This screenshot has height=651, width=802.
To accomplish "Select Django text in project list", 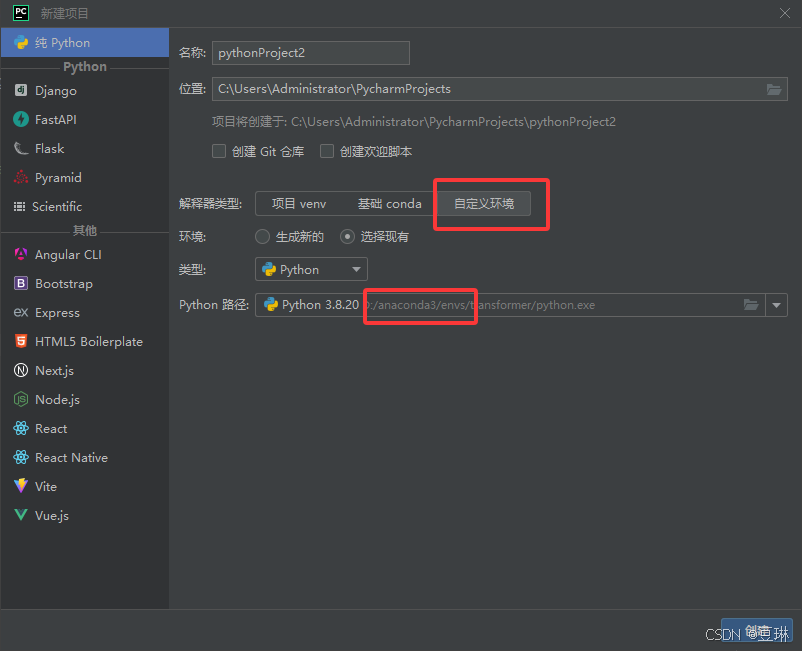I will click(56, 91).
